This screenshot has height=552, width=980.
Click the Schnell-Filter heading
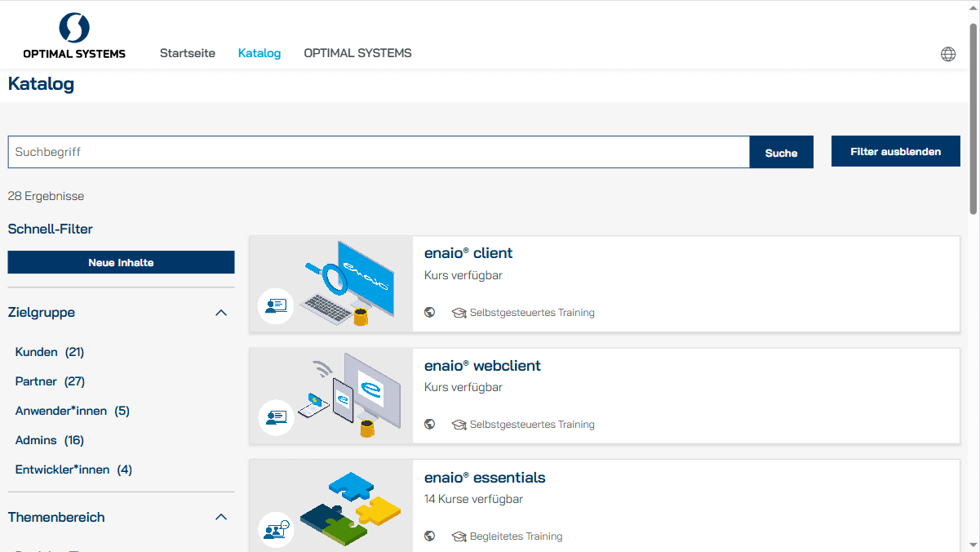pyautogui.click(x=51, y=229)
